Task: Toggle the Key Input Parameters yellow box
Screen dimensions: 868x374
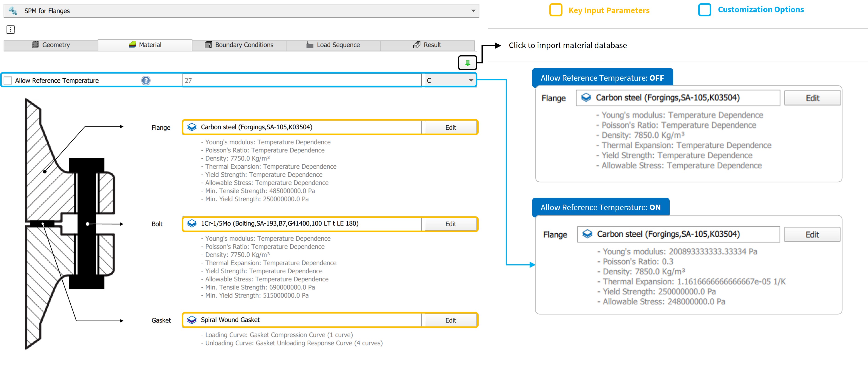Action: 556,10
